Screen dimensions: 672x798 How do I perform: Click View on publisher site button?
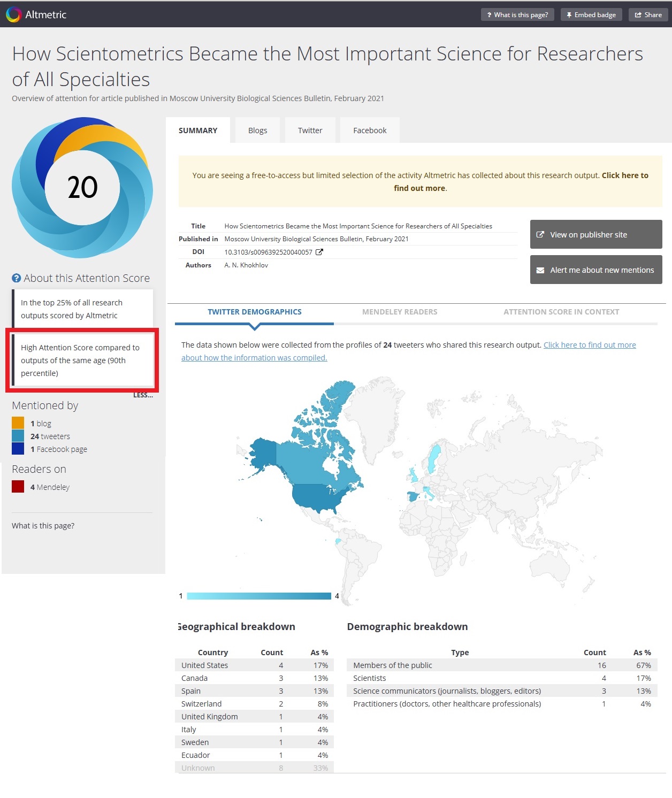[x=596, y=234]
